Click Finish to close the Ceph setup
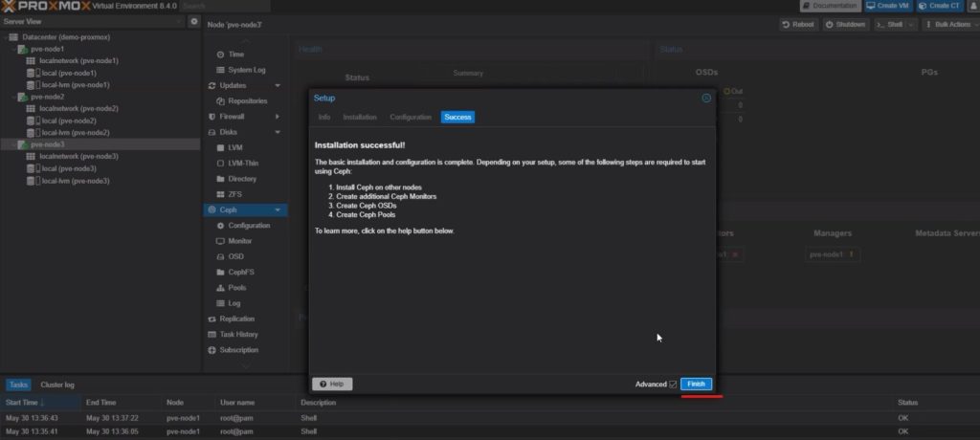This screenshot has width=980, height=440. tap(696, 384)
